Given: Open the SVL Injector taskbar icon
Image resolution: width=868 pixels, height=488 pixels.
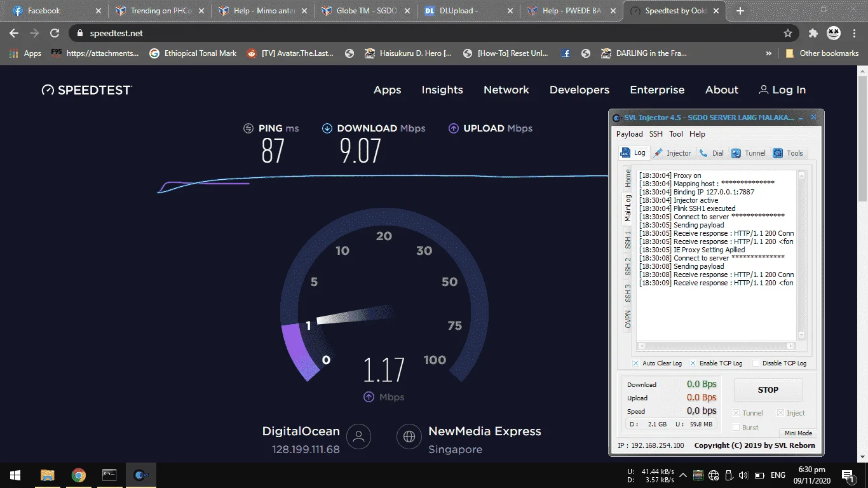Looking at the screenshot, I should 140,475.
